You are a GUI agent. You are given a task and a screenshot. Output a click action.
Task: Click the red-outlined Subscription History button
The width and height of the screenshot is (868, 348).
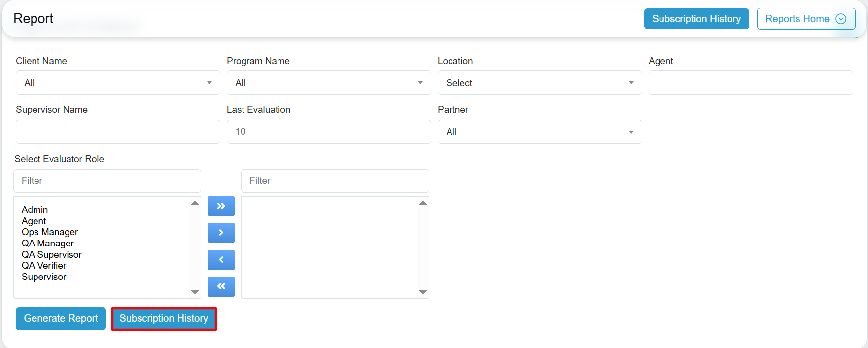pyautogui.click(x=164, y=319)
